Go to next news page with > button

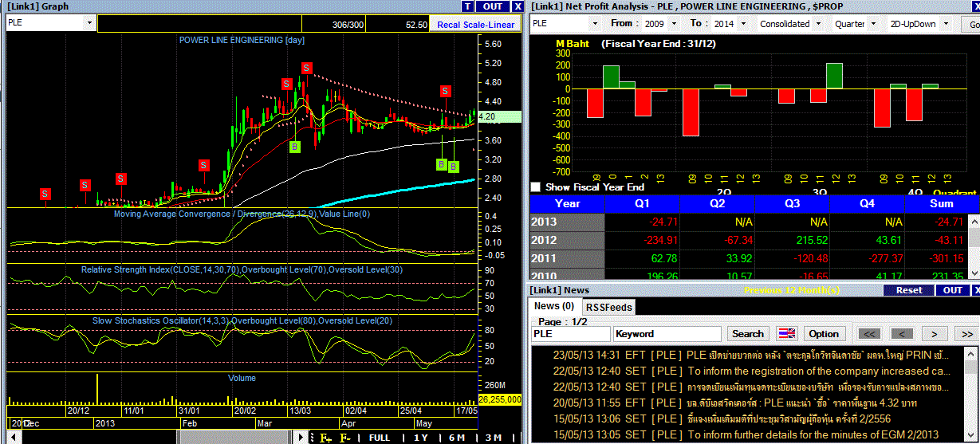(x=934, y=334)
